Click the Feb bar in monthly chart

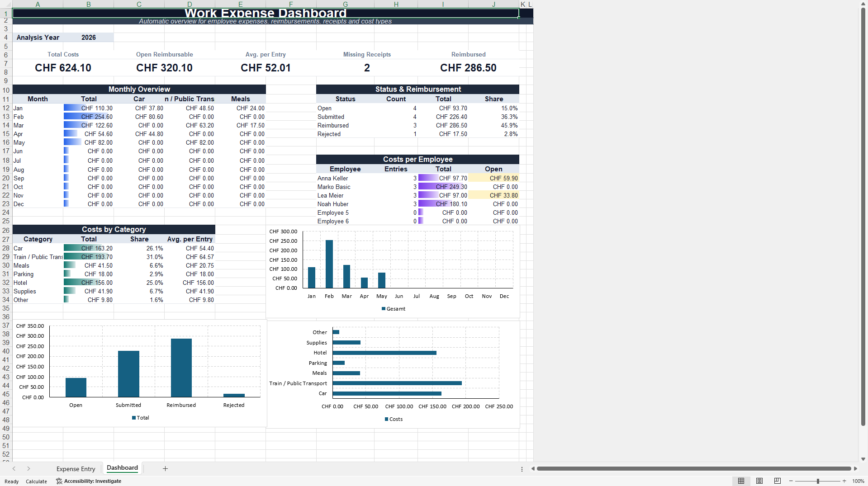pos(329,264)
